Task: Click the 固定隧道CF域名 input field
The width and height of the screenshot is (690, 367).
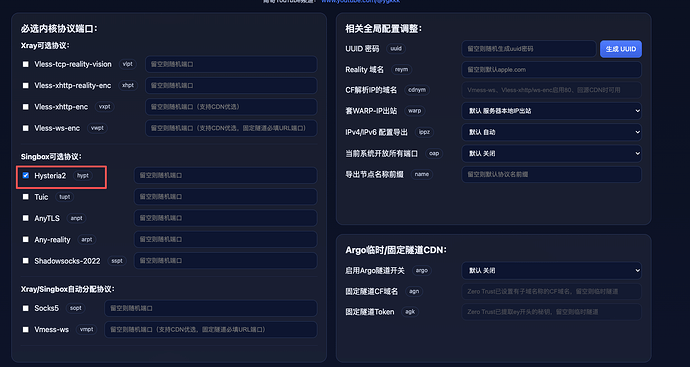Action: tap(551, 291)
